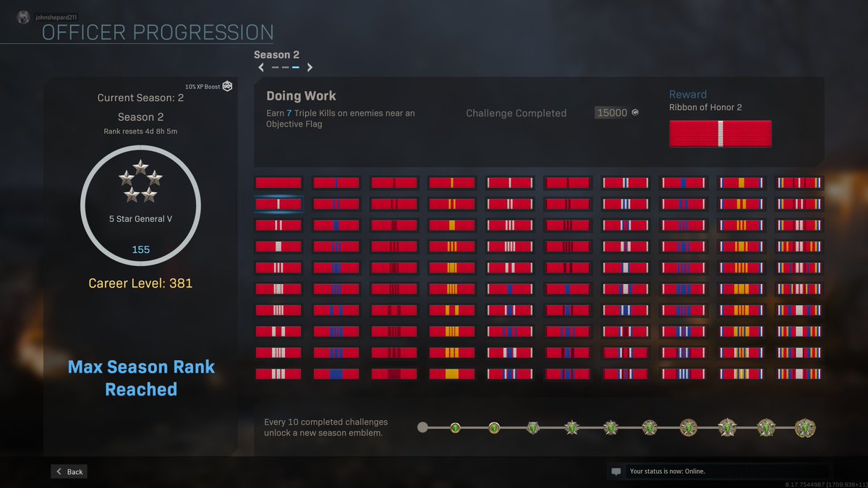Viewport: 868px width, 488px height.
Task: Click the active blue season page indicator
Action: pyautogui.click(x=296, y=67)
